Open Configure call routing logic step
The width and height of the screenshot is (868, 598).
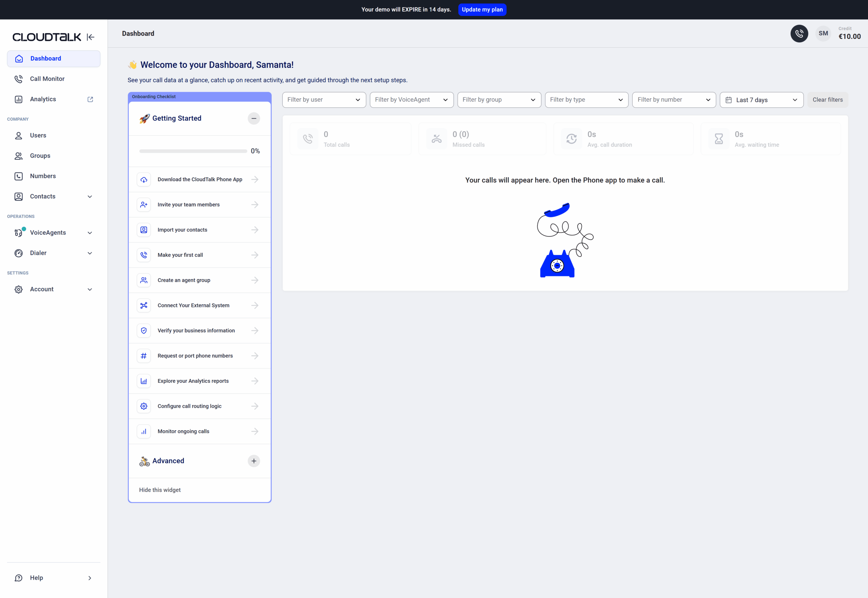(x=200, y=406)
